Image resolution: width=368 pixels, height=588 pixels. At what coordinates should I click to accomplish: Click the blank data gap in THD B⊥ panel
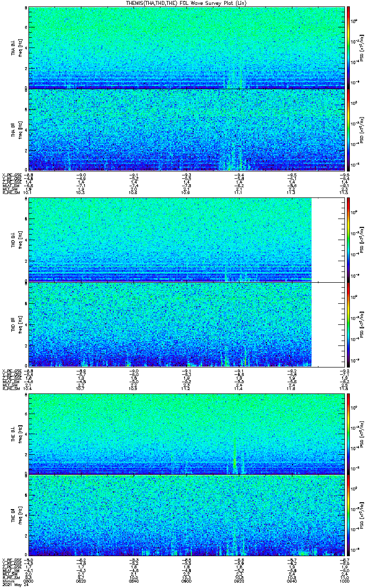(327, 240)
